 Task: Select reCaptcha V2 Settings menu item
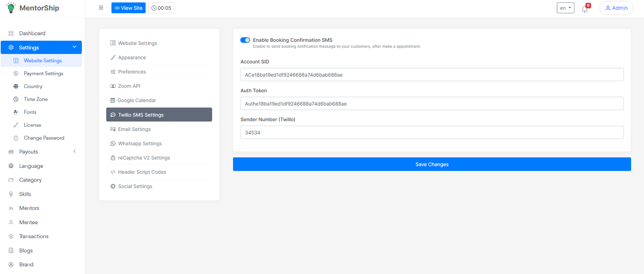pyautogui.click(x=144, y=158)
